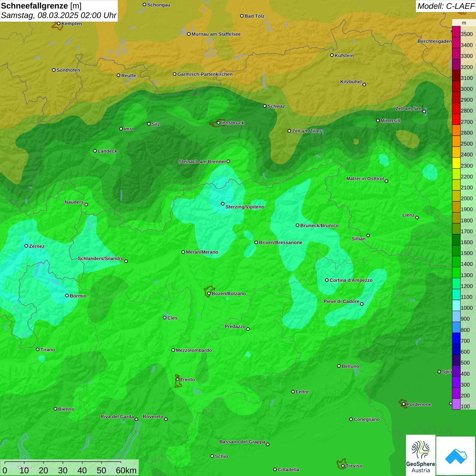Select the Landeck location dot

[95, 151]
